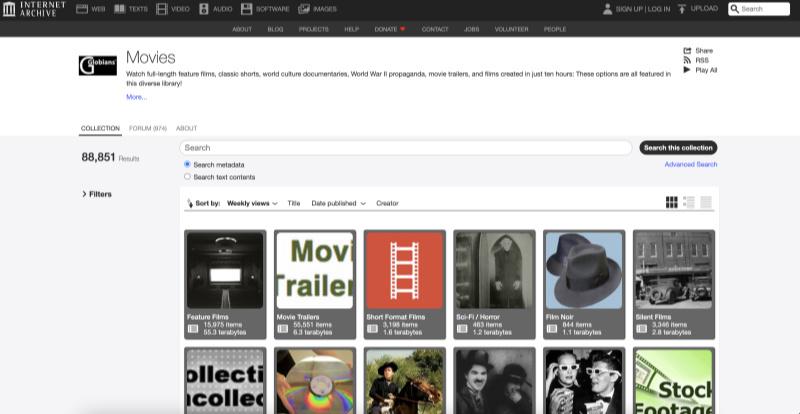Viewport: 800px width, 414px height.
Task: Switch to the Forum tab
Action: [148, 129]
